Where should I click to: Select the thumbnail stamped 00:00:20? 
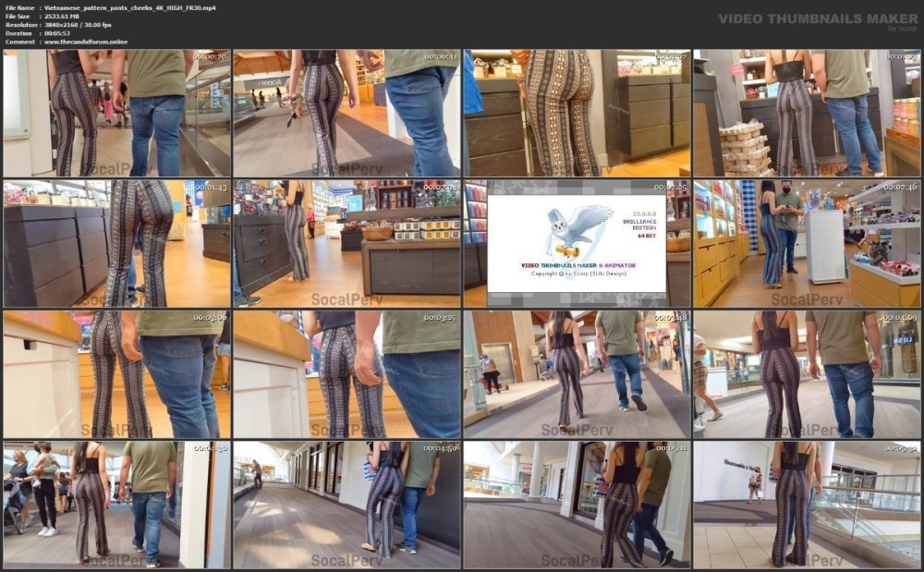pyautogui.click(x=116, y=113)
